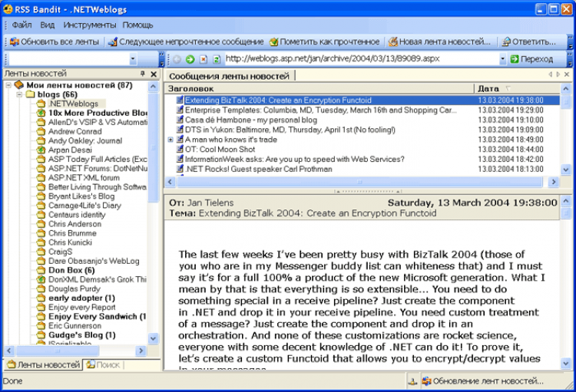The image size is (576, 392).
Task: Click DonXML Demsak's feed icon
Action: [x=41, y=279]
